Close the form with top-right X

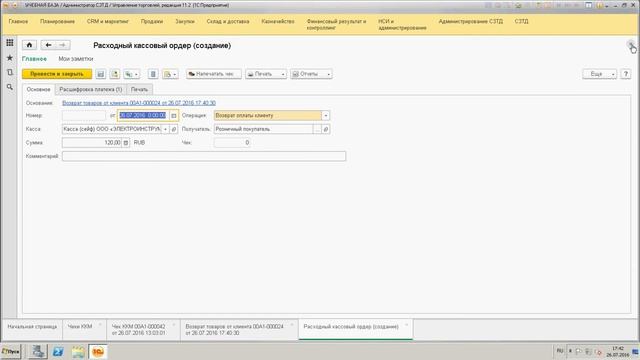(631, 44)
